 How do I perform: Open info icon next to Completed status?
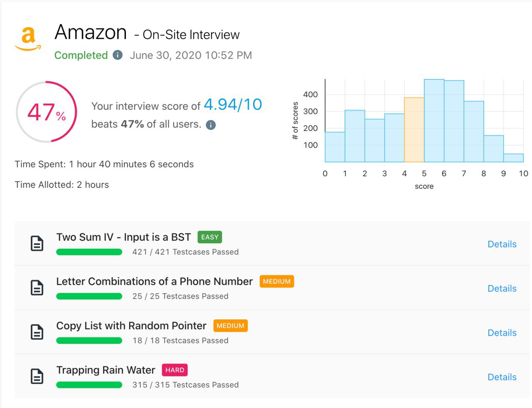[118, 55]
